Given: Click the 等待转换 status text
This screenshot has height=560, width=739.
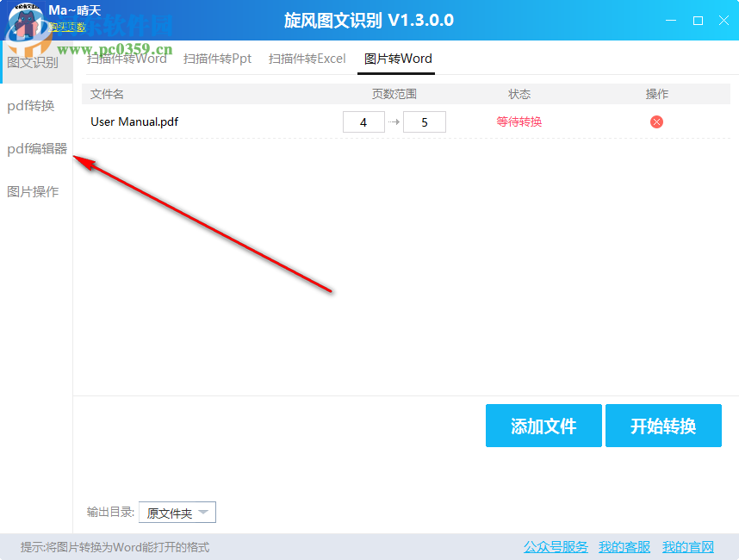Looking at the screenshot, I should [518, 121].
